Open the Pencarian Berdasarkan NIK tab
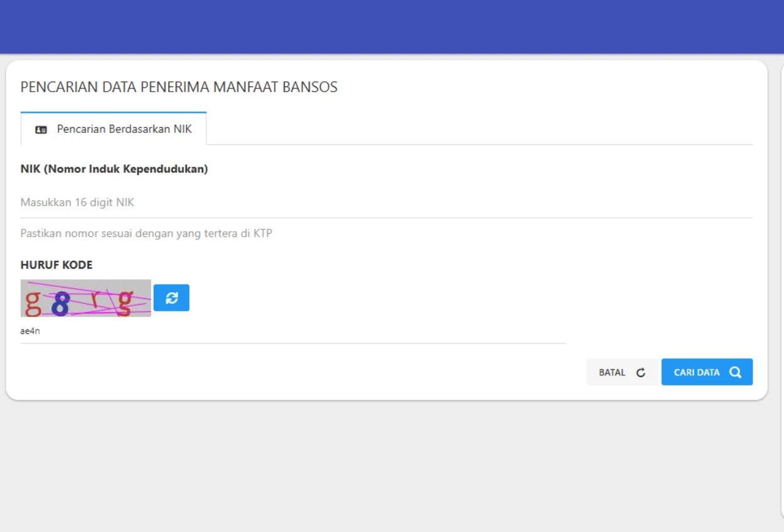This screenshot has width=784, height=532. [x=114, y=129]
